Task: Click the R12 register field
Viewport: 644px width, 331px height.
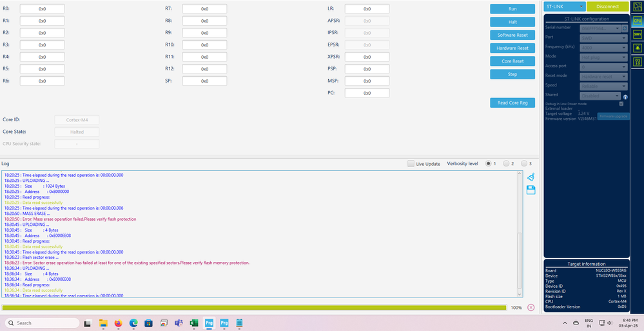Action: [204, 68]
